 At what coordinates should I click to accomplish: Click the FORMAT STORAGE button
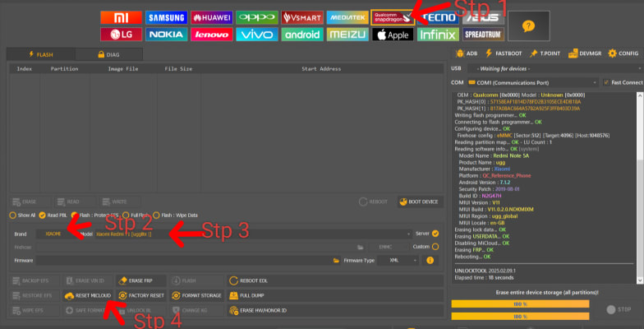(196, 296)
